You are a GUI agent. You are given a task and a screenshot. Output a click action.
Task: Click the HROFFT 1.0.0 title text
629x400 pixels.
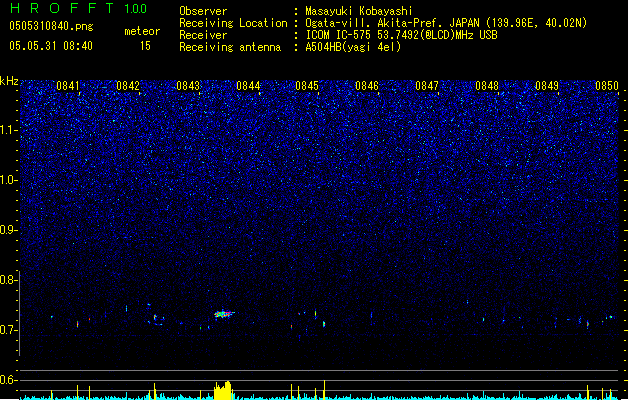[x=78, y=8]
